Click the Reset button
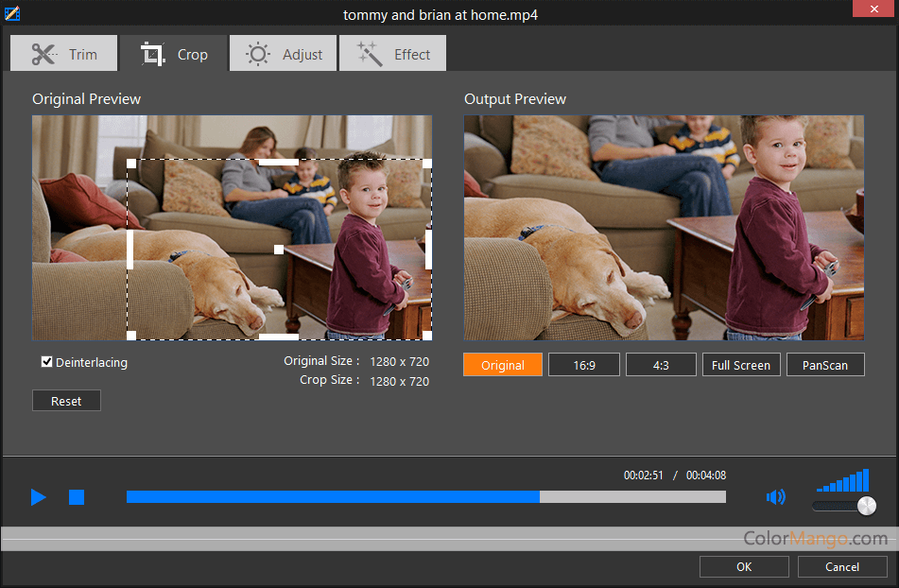Screen dimensions: 899x588 [x=66, y=401]
